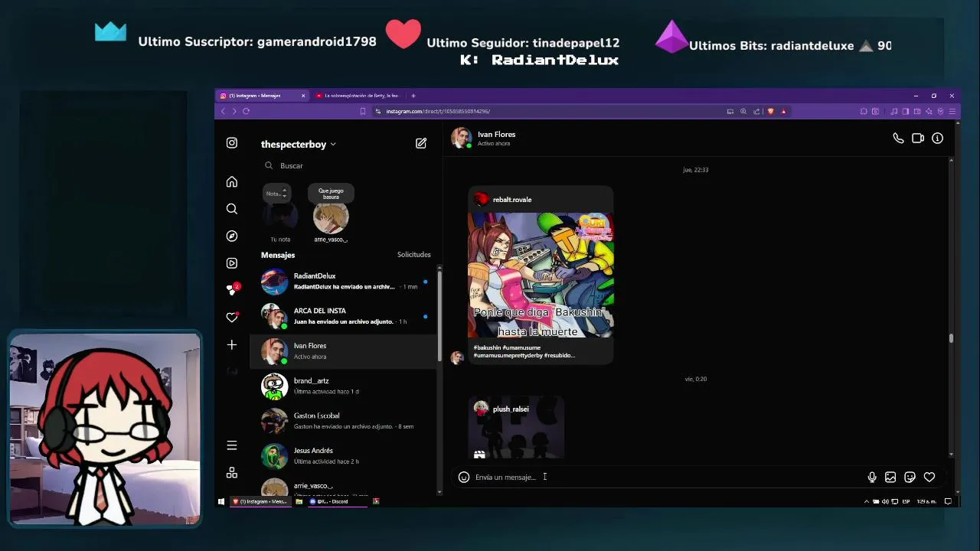Viewport: 980px width, 551px height.
Task: Open Windows notification center
Action: [x=948, y=501]
